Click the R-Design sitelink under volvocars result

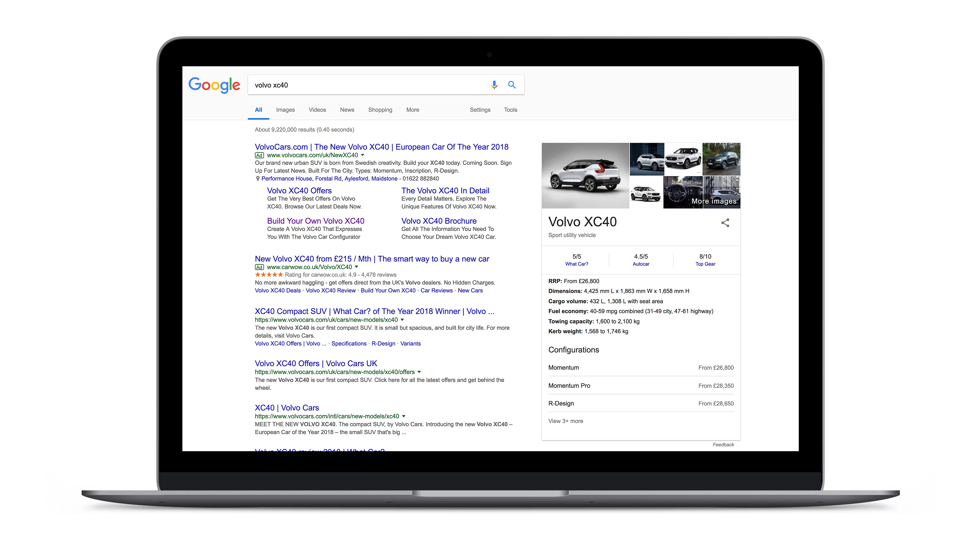(383, 344)
